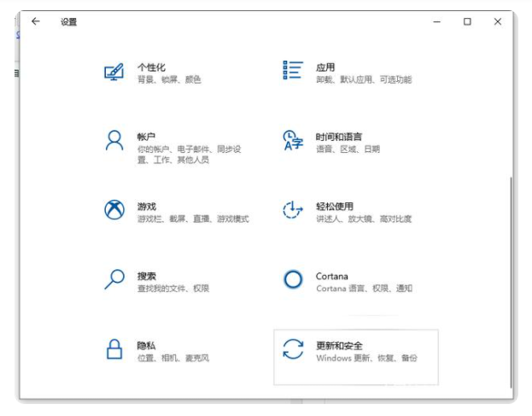
Task: Click the Privacy (隐私) padlock icon
Action: click(x=114, y=349)
